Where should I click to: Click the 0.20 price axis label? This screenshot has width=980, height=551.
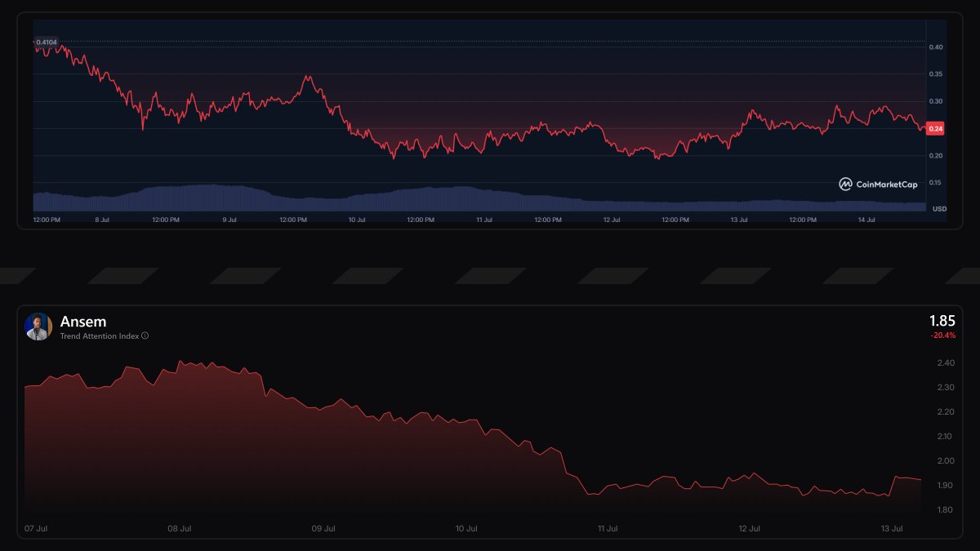click(x=936, y=155)
